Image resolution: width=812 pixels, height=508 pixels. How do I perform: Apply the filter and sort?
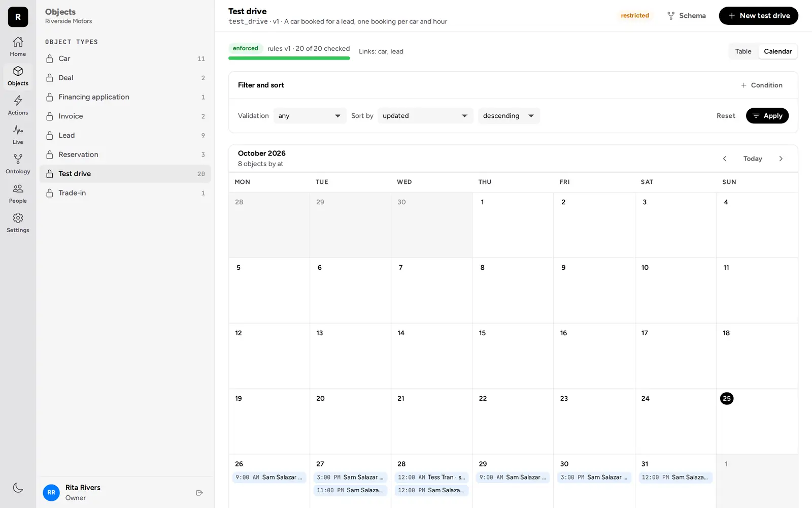tap(767, 116)
